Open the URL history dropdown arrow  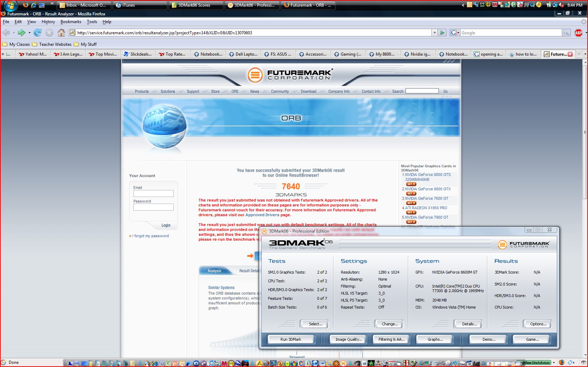coord(435,33)
